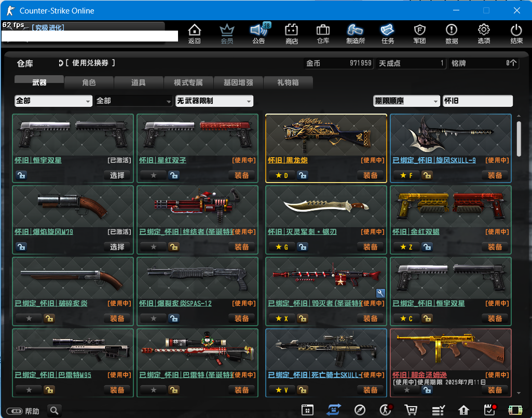Click the 天成点 points balance
The image size is (532, 418).
[411, 63]
